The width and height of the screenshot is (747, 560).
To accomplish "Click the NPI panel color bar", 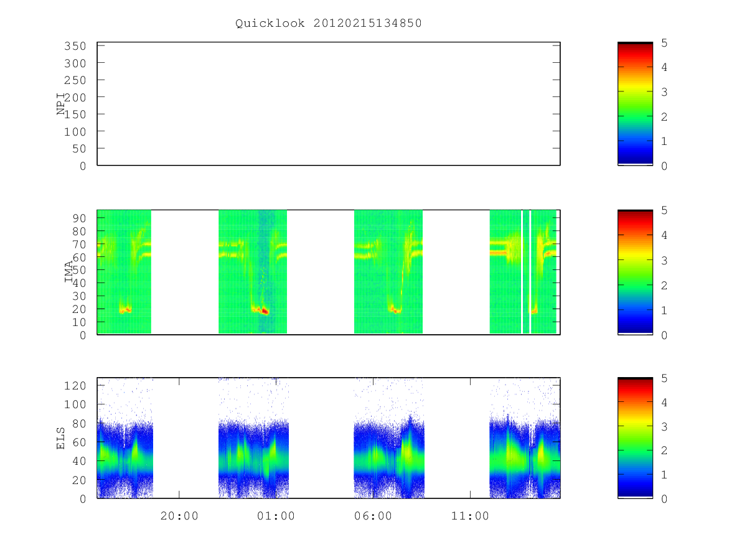I will [x=635, y=104].
